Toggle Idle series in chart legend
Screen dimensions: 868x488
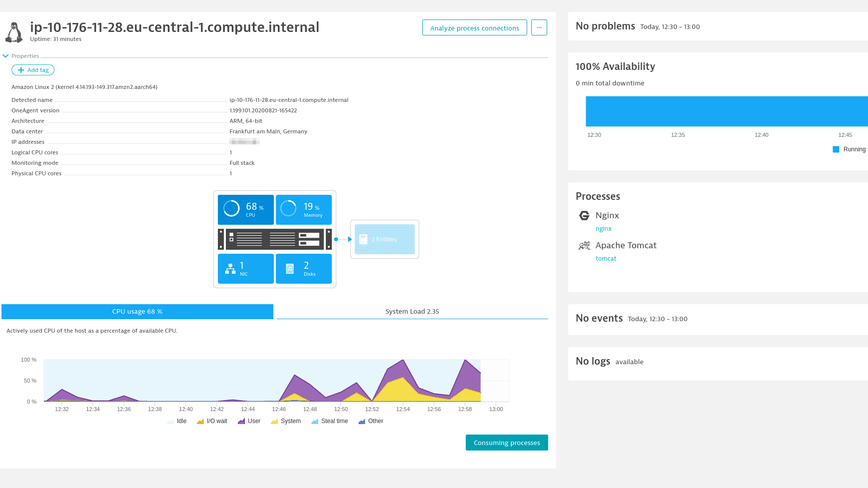(x=177, y=421)
